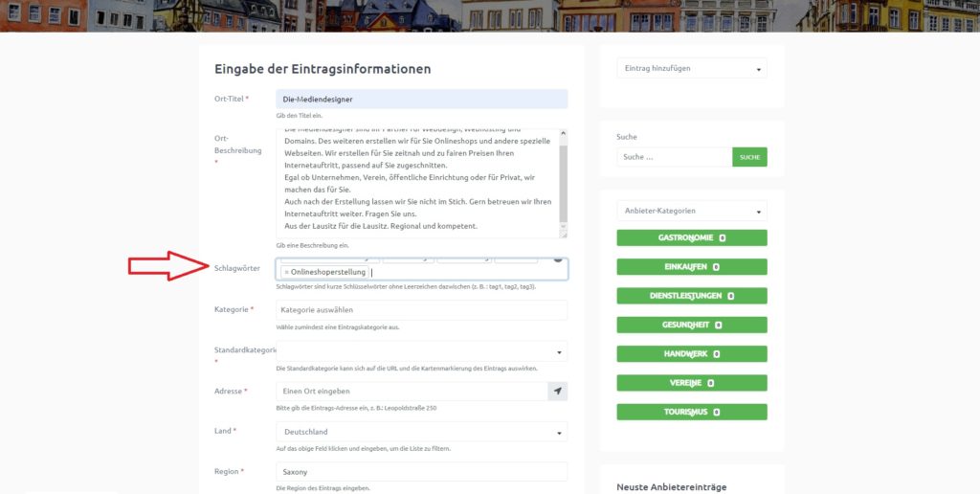Open the Land dropdown showing Deutschland
The width and height of the screenshot is (980, 494).
tap(421, 432)
